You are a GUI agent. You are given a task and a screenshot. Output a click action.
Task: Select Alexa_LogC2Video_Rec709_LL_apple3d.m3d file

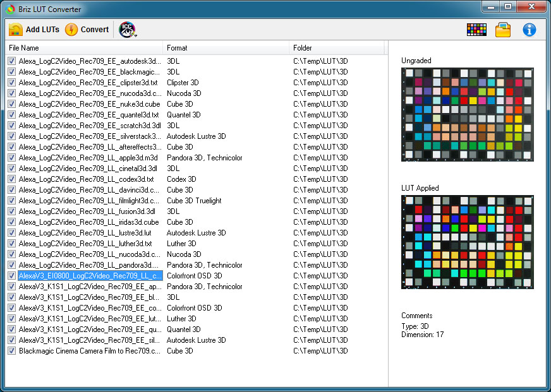pos(88,158)
